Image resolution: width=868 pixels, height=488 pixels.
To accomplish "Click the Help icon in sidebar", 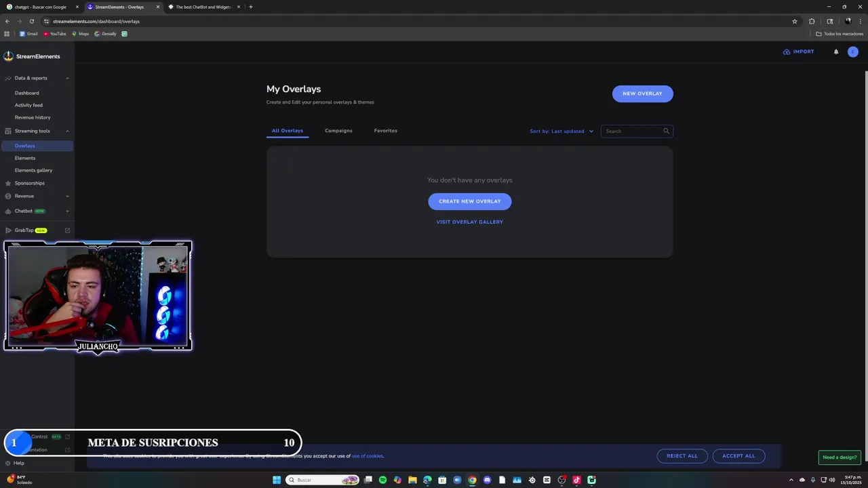I will [8, 463].
